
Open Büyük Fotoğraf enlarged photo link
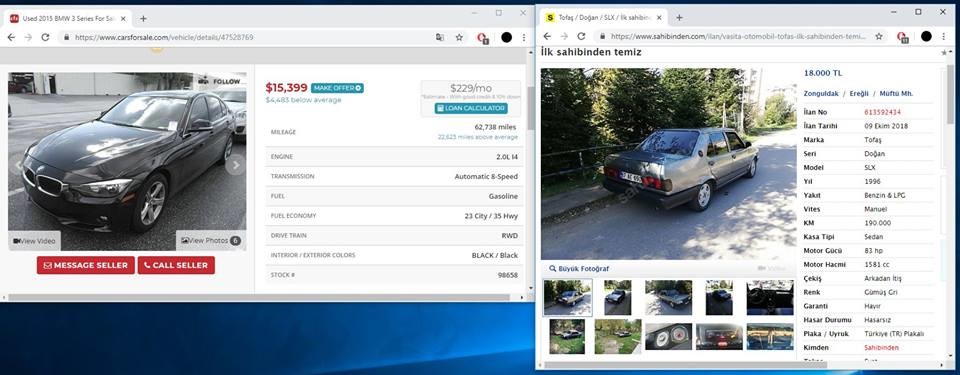click(x=579, y=268)
